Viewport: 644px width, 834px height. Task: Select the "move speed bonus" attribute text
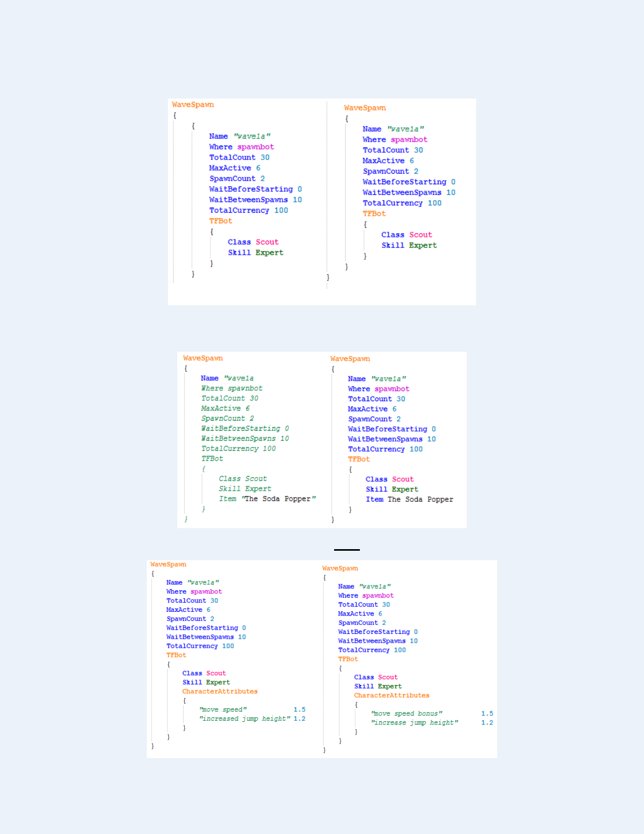click(x=407, y=713)
